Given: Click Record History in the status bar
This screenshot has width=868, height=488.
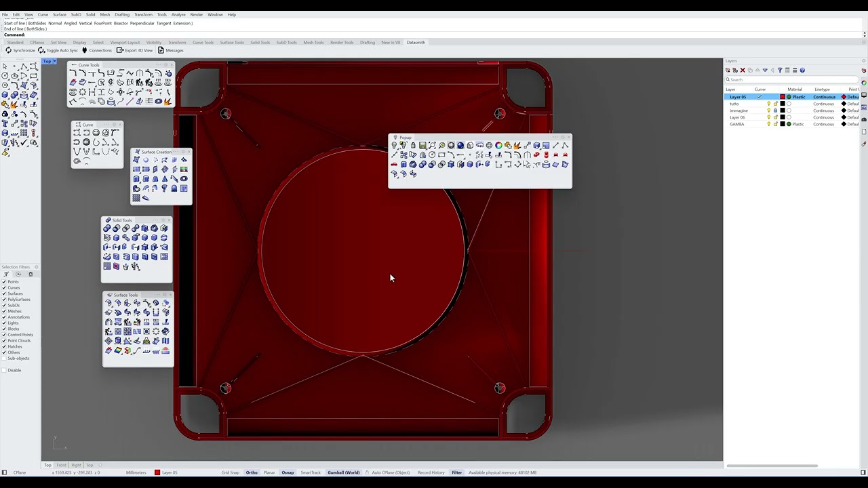Looking at the screenshot, I should tap(431, 472).
